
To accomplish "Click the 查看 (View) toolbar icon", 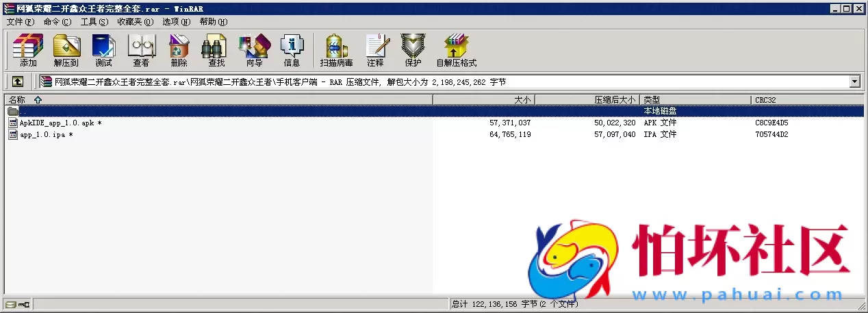I will pos(142,50).
